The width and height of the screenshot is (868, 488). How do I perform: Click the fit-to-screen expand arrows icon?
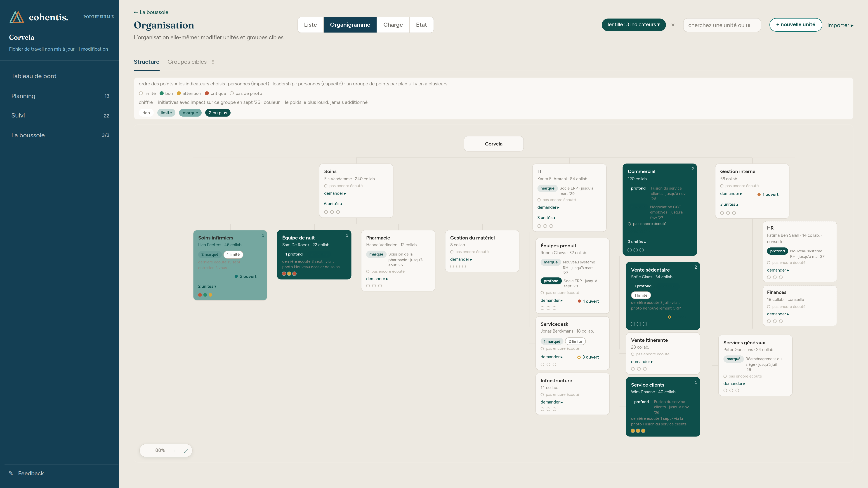point(186,451)
